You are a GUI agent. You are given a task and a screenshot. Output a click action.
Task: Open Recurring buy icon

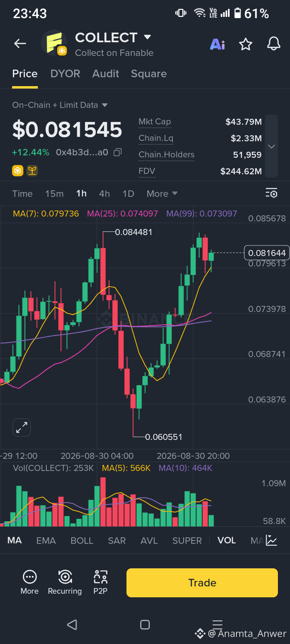point(65,577)
